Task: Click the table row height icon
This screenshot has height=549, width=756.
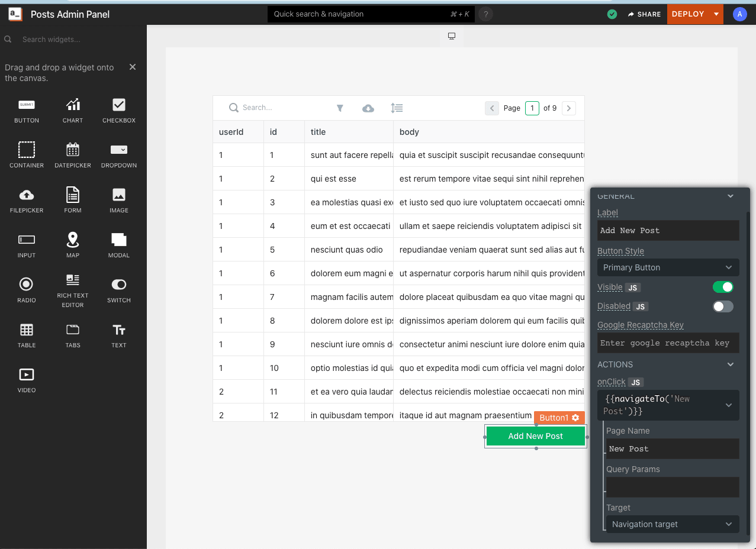Action: (397, 108)
